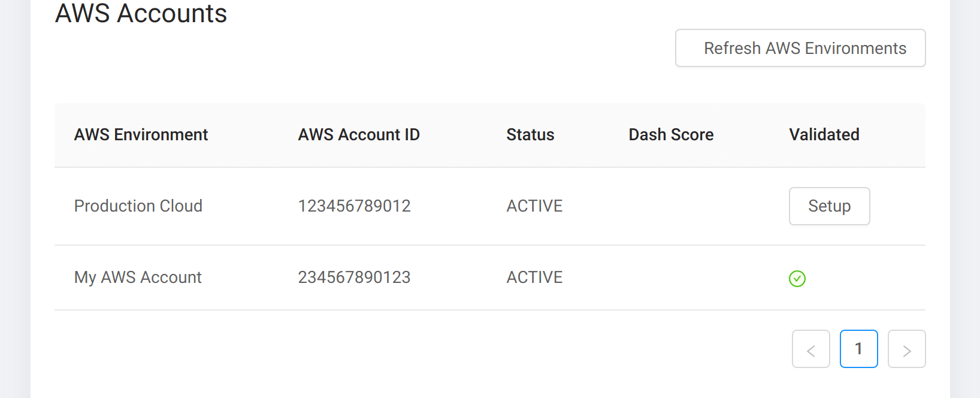Click the forward navigation arrow below the table
This screenshot has width=980, height=398.
[906, 349]
